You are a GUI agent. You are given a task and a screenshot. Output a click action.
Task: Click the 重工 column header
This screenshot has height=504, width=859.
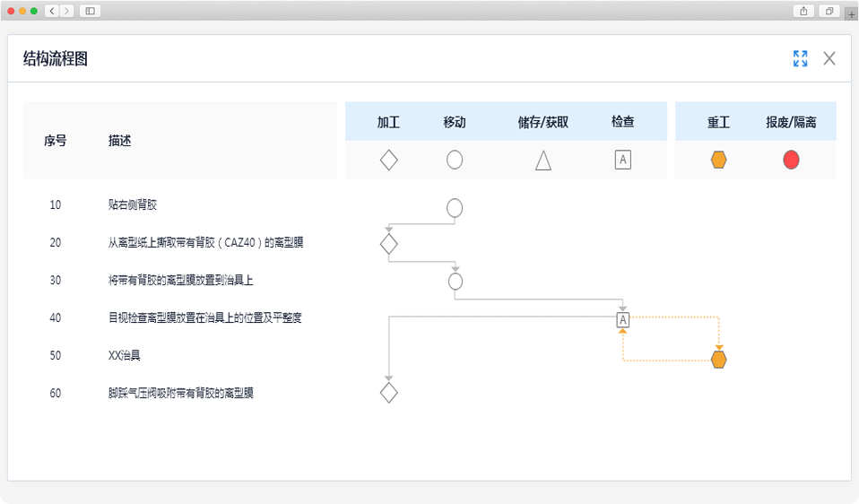click(719, 122)
